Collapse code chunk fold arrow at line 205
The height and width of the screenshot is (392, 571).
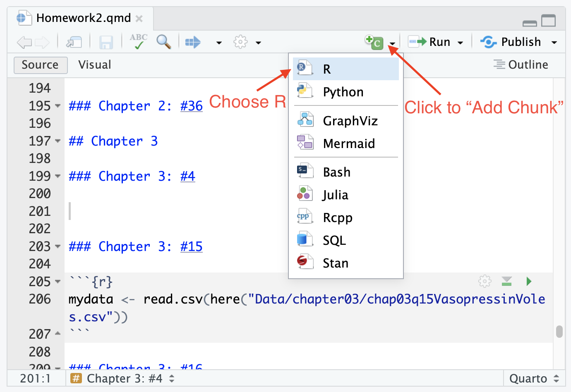(58, 282)
